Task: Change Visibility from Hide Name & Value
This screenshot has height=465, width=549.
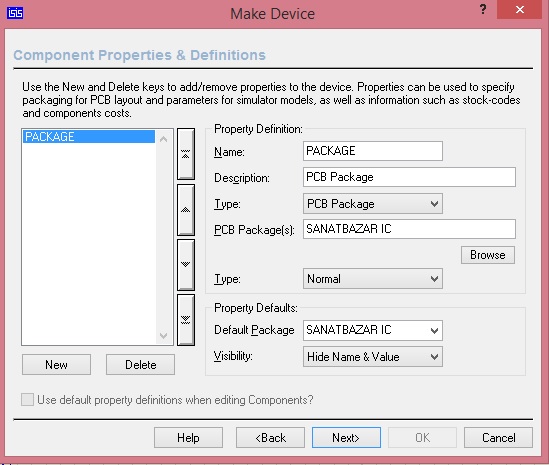Action: [373, 356]
